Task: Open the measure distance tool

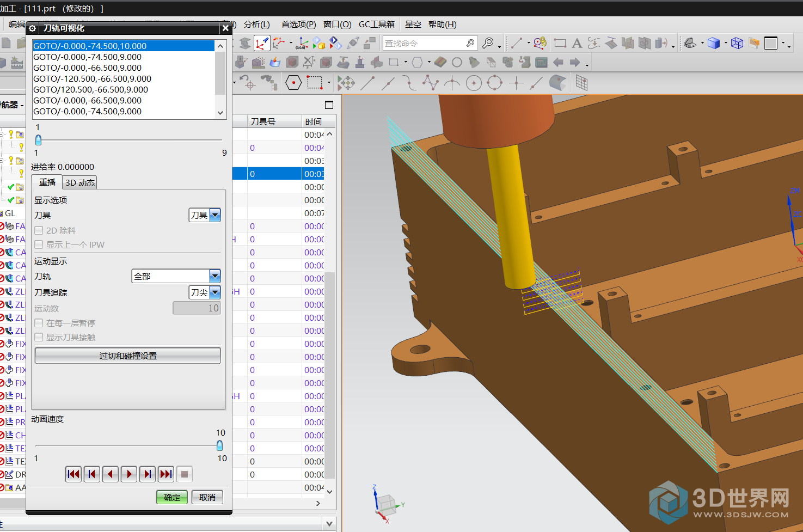Action: click(x=540, y=43)
